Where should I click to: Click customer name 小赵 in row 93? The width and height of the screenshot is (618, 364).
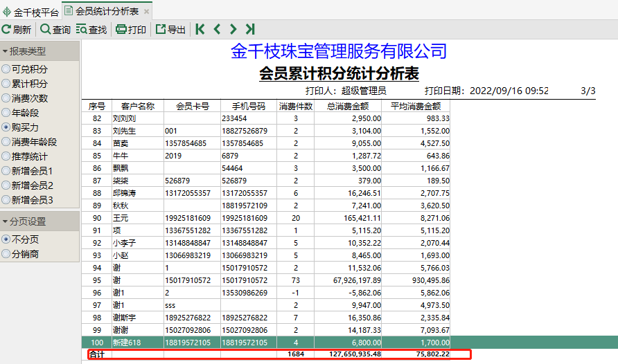click(121, 256)
